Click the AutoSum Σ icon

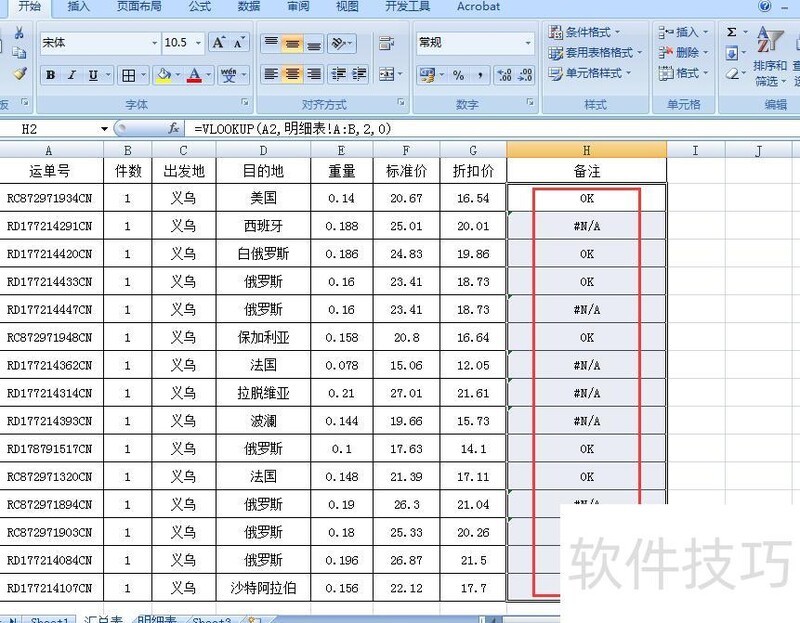pyautogui.click(x=730, y=31)
